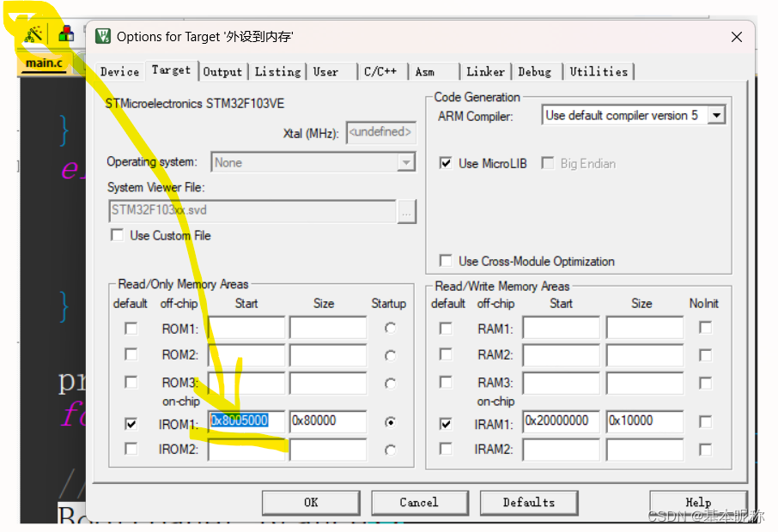The image size is (778, 532).
Task: Click the ROM3 Size field
Action: click(328, 383)
